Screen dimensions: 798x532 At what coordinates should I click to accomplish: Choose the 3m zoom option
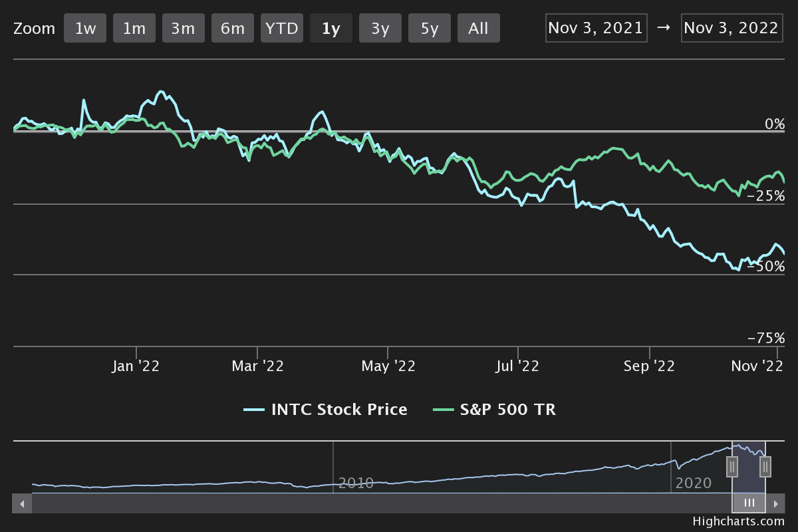coord(183,29)
